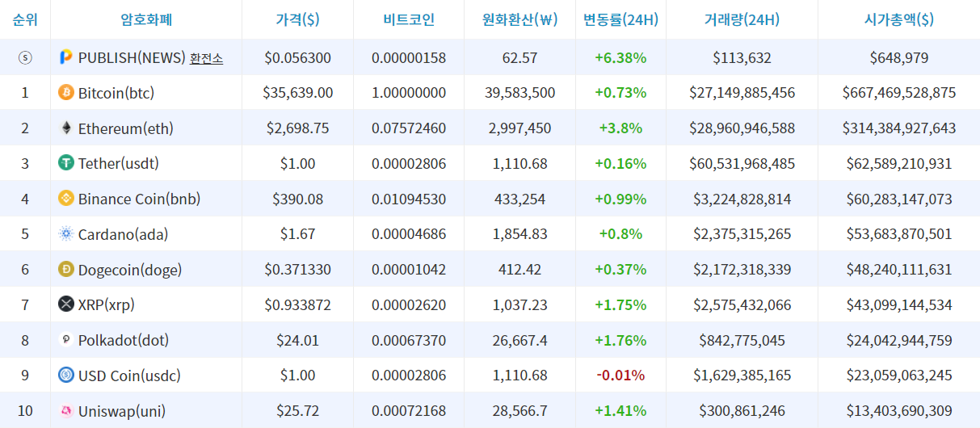Open the 환전소 link next to PUBLISH
This screenshot has height=428, width=980.
pos(207,58)
